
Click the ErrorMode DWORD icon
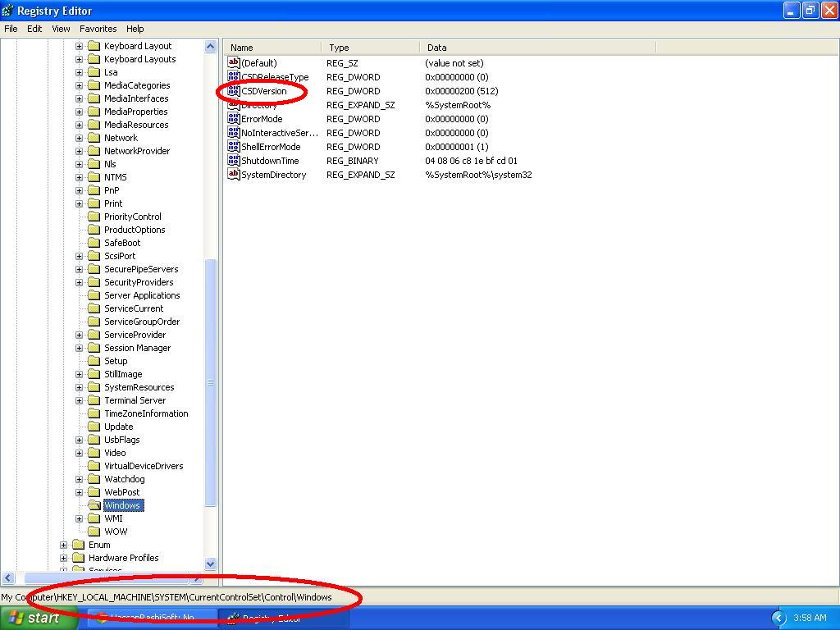[x=234, y=118]
